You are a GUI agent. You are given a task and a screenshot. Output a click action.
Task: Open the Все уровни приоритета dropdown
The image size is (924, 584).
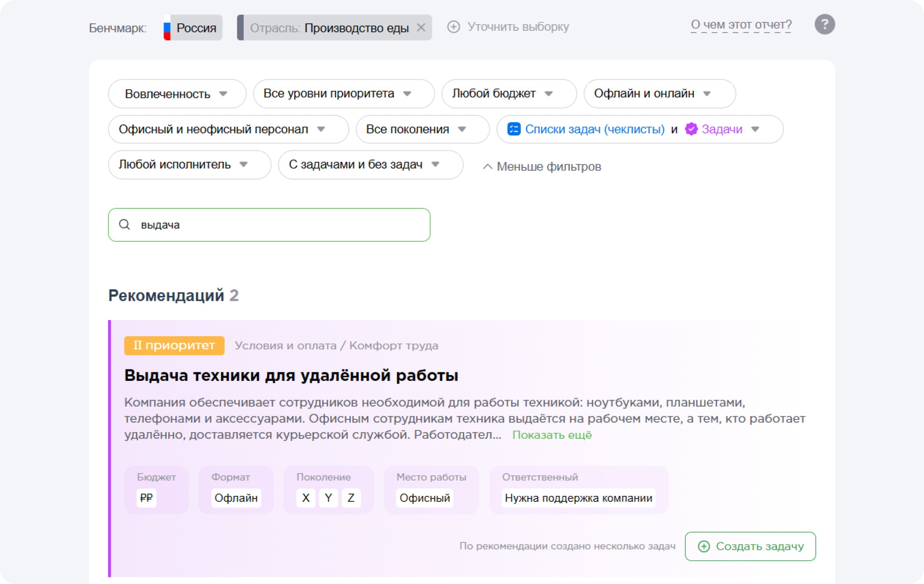(344, 93)
